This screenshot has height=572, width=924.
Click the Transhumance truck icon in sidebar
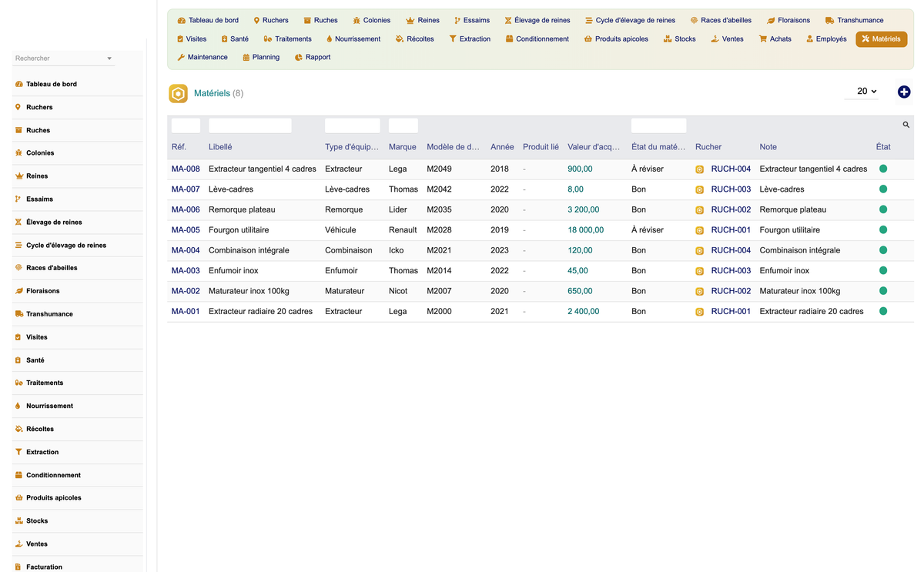click(18, 314)
